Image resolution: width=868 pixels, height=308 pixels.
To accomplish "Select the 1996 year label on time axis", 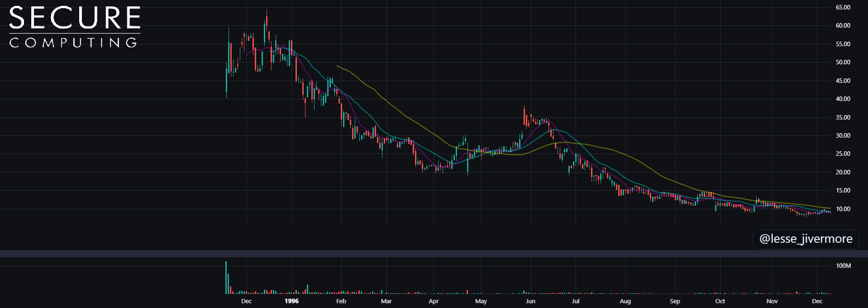I will (291, 301).
